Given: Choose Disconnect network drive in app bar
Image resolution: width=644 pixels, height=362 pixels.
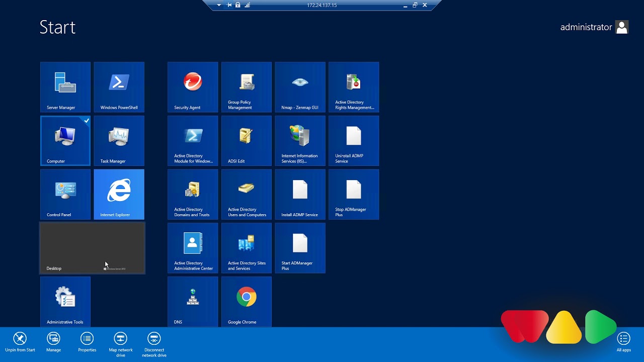Looking at the screenshot, I should [154, 344].
